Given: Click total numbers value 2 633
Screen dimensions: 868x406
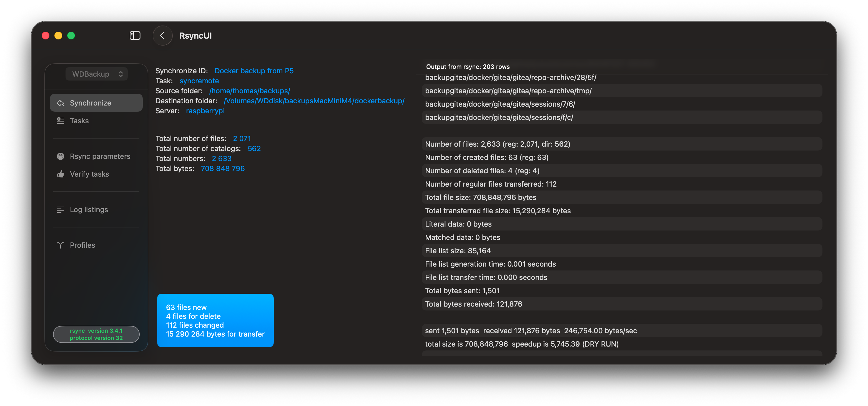Looking at the screenshot, I should (x=222, y=158).
